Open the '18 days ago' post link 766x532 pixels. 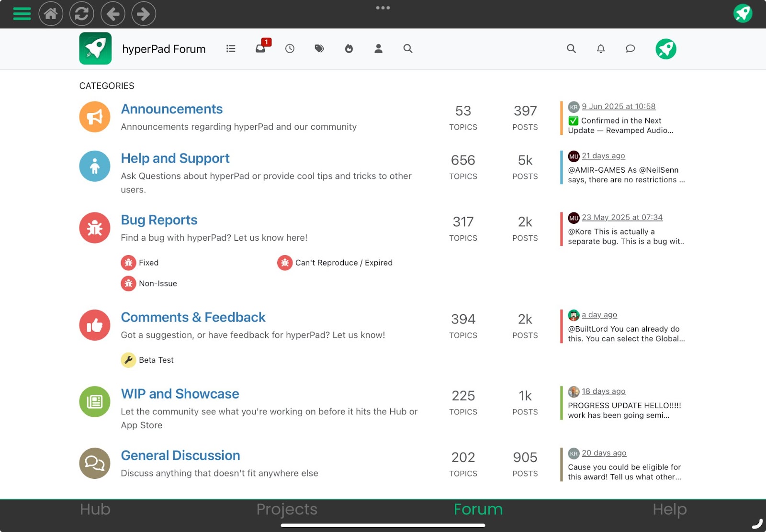[604, 391]
